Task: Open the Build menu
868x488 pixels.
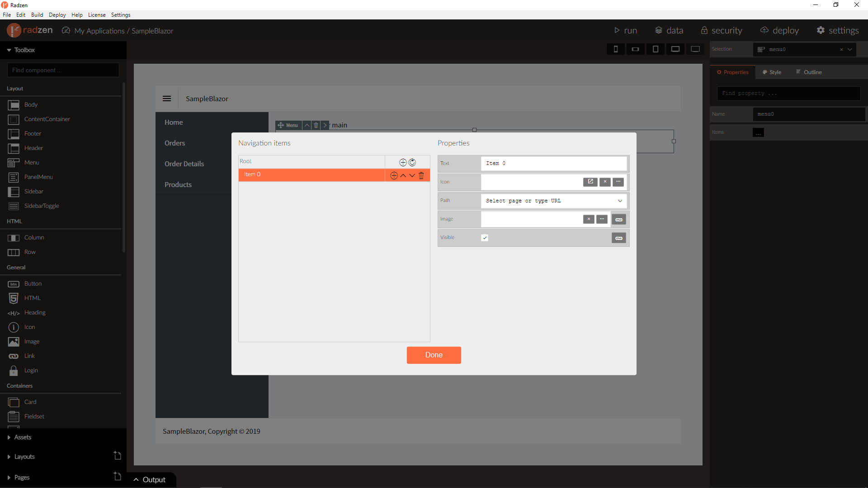Action: click(x=37, y=15)
